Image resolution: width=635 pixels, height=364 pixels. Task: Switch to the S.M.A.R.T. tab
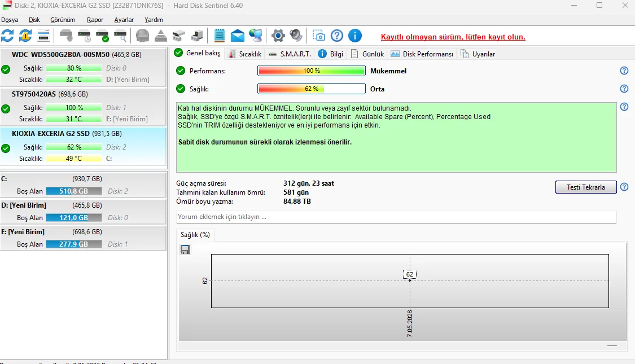click(290, 54)
